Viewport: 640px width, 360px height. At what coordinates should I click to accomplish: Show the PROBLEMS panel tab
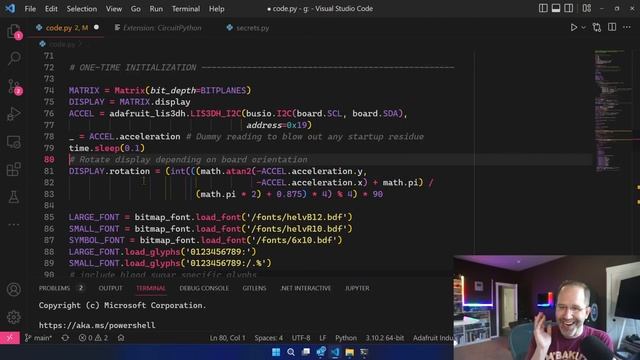point(54,288)
